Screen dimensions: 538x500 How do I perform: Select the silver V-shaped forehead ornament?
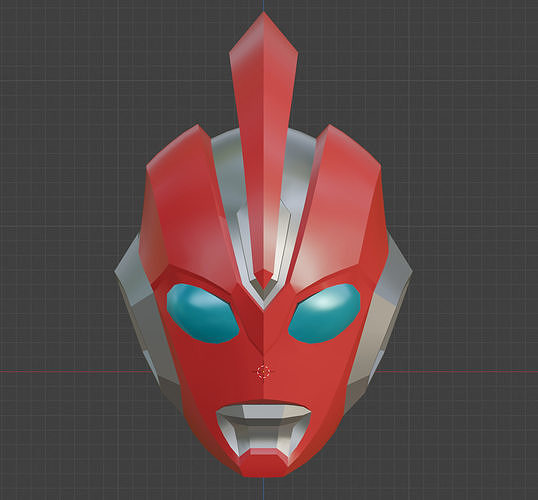pos(264,256)
